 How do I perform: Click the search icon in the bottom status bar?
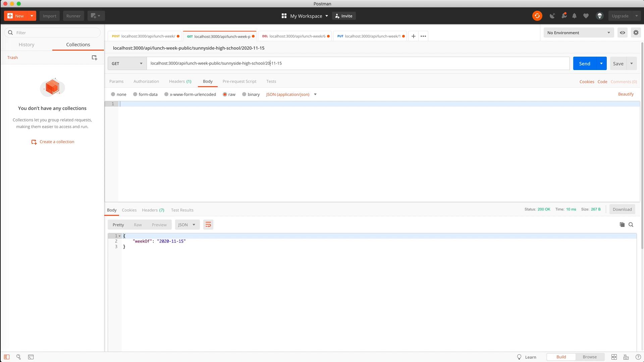(18, 357)
